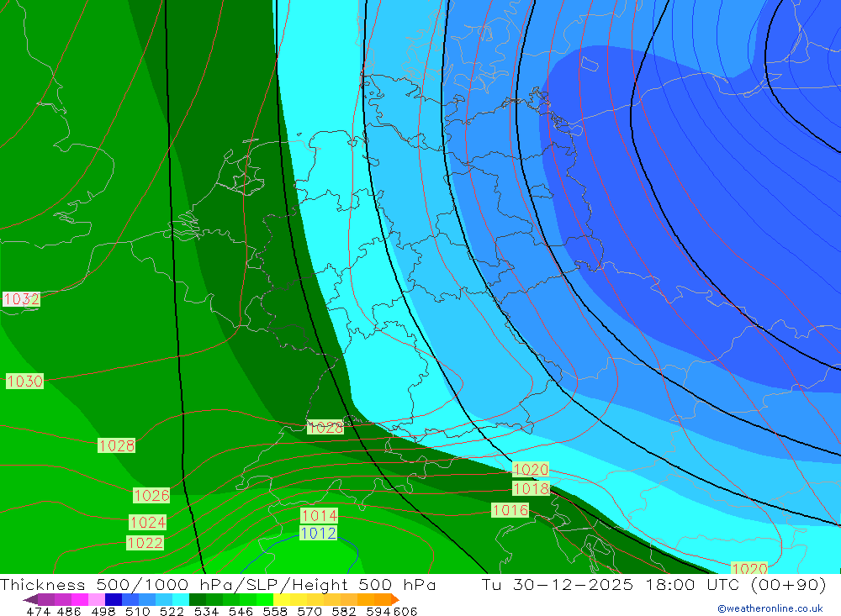
Task: Click legend value 534
Action: tap(206, 611)
